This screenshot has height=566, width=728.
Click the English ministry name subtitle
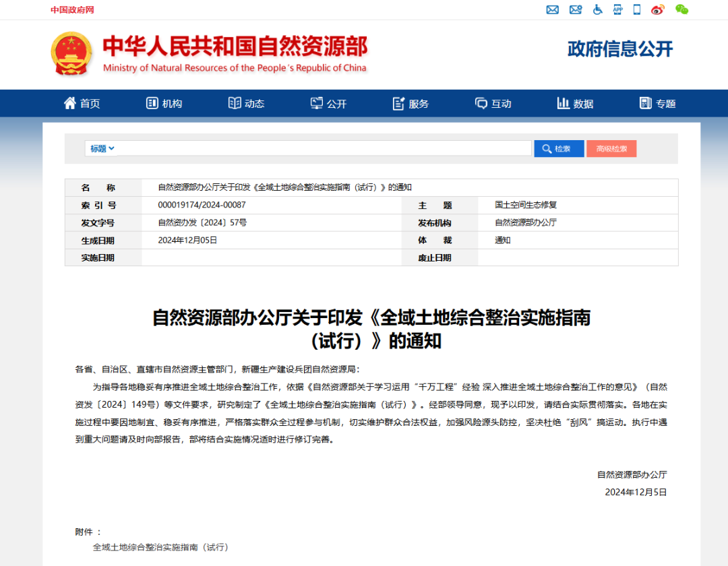(235, 68)
